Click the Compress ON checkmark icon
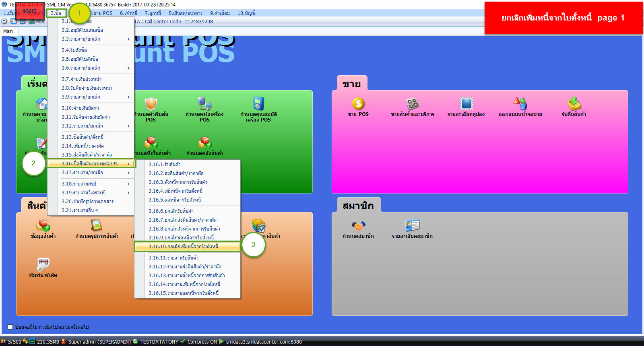Screen dimensions: 644x346 183,341
